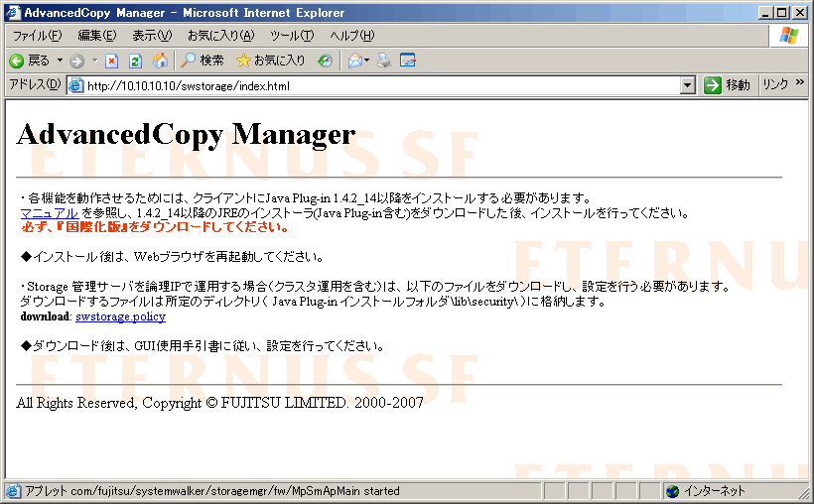
Task: Expand the Mail icon dropdown arrow
Action: tap(366, 61)
